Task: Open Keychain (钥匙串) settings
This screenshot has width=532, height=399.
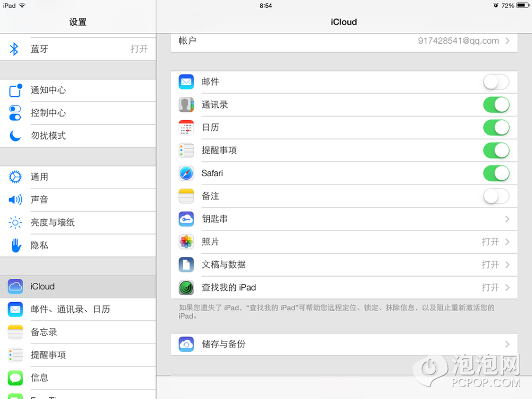Action: (x=344, y=219)
